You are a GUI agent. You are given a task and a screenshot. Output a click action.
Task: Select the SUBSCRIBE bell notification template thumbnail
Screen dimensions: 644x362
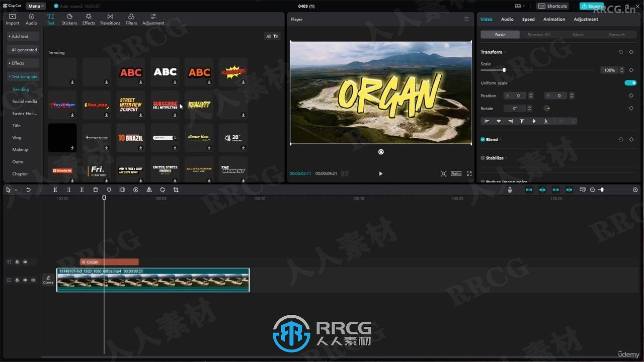(x=165, y=105)
